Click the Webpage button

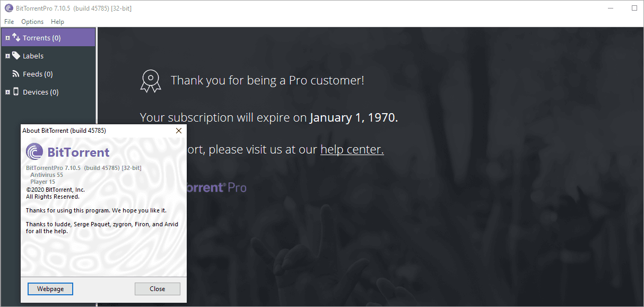pyautogui.click(x=50, y=288)
